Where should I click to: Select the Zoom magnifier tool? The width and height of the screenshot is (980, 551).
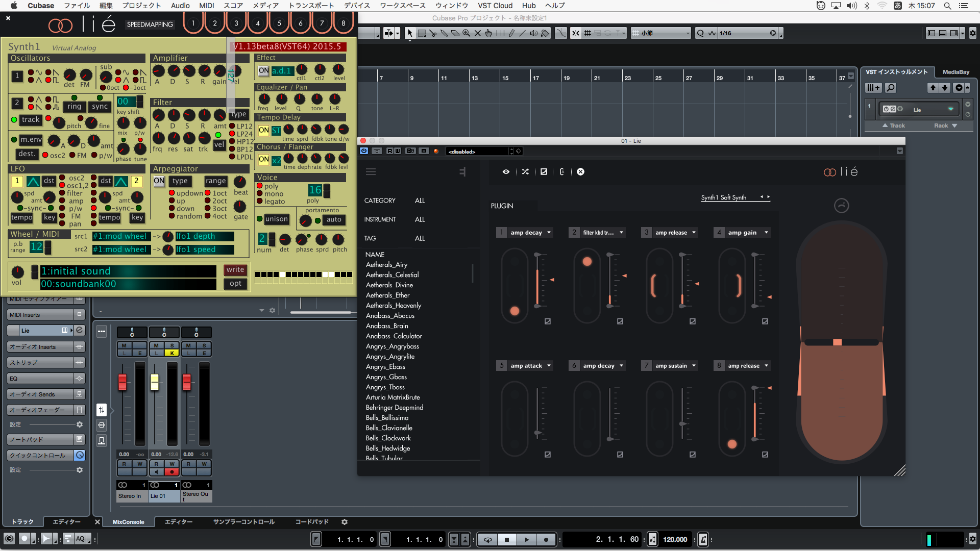point(467,33)
